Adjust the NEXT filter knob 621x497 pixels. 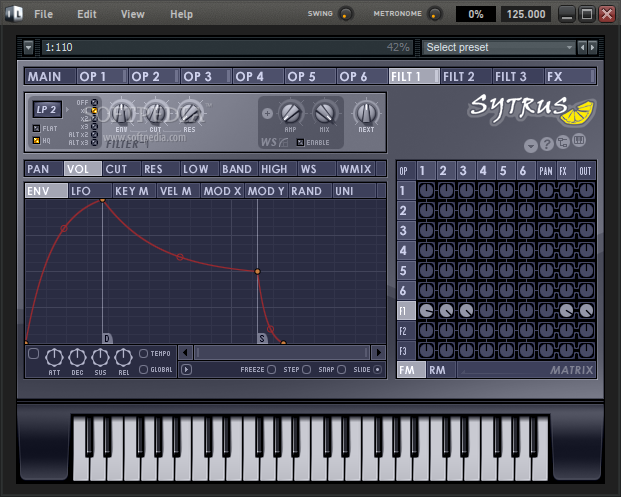[366, 113]
